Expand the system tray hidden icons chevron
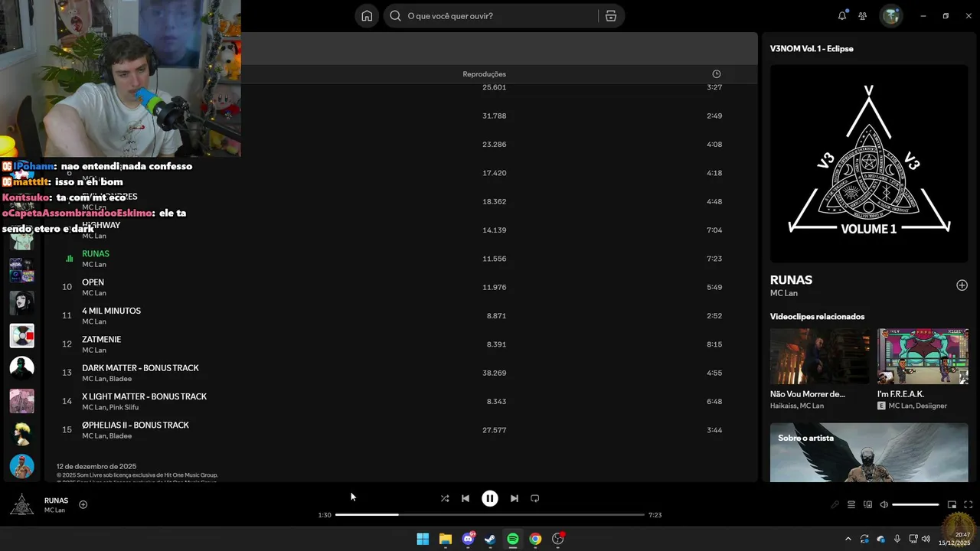 click(849, 539)
